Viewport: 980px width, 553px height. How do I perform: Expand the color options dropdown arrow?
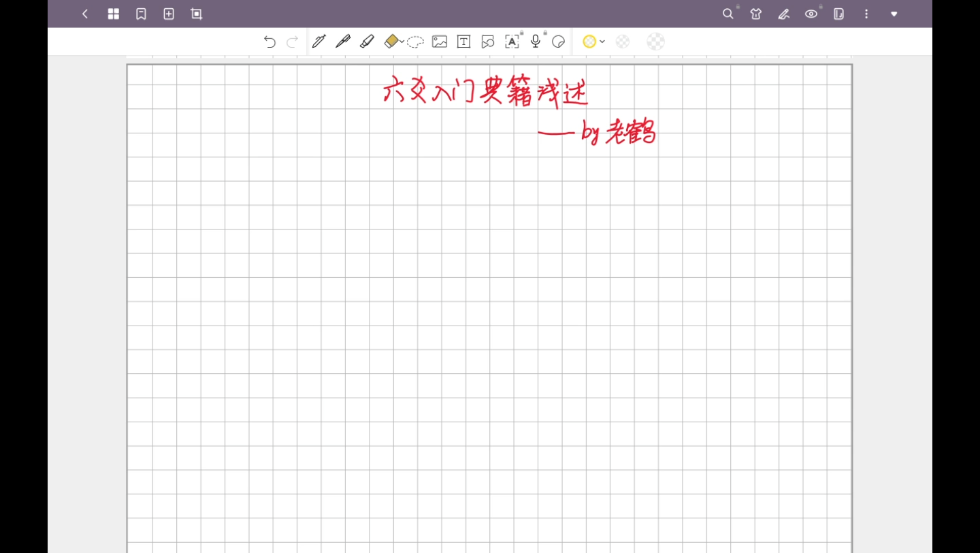click(602, 42)
